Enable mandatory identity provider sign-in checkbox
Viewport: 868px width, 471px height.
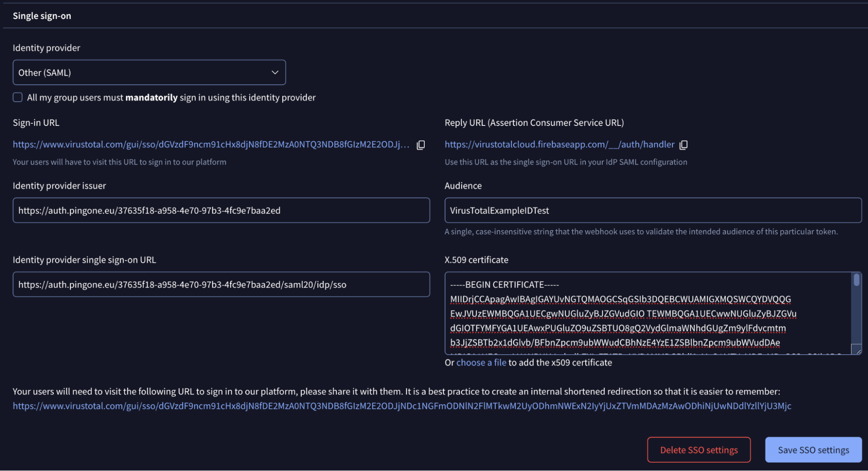(x=17, y=97)
